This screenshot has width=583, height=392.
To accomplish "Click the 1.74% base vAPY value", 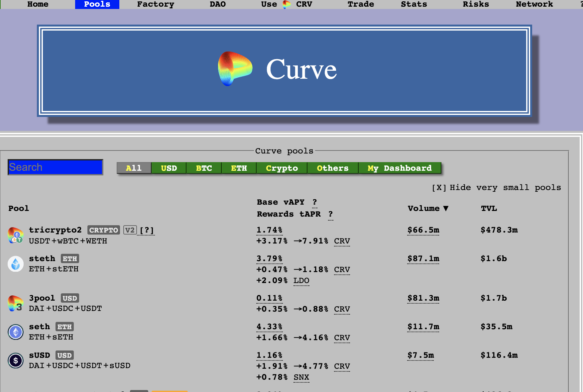I will [x=270, y=230].
